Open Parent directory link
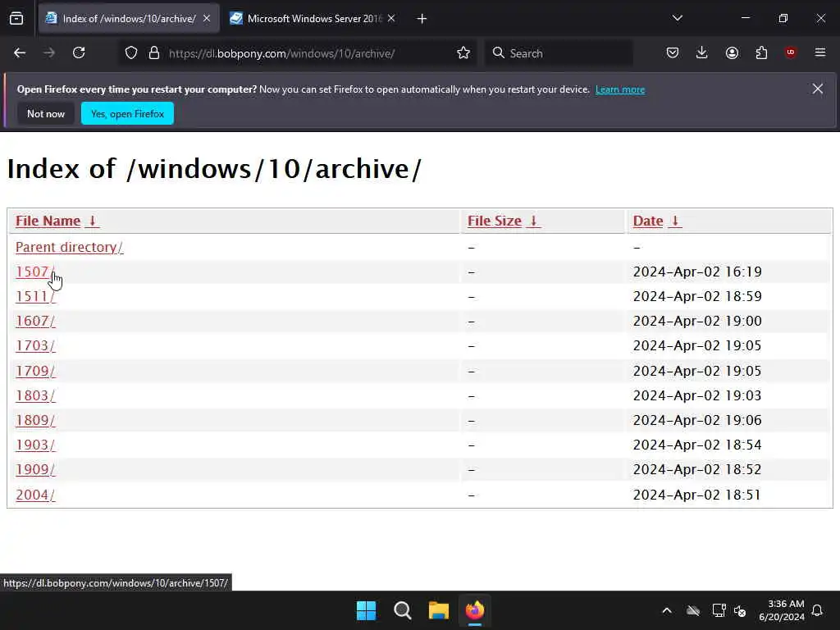Image resolution: width=840 pixels, height=630 pixels. pos(69,247)
